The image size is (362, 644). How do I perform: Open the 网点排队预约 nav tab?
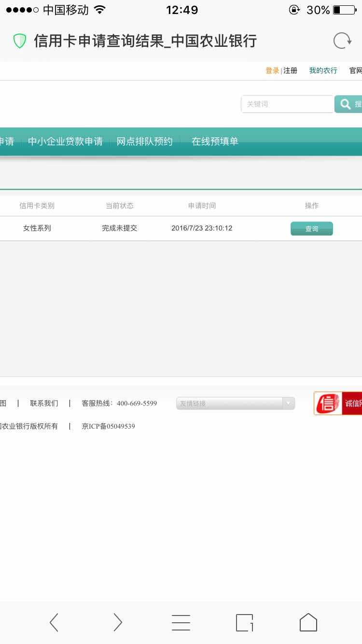tap(144, 141)
